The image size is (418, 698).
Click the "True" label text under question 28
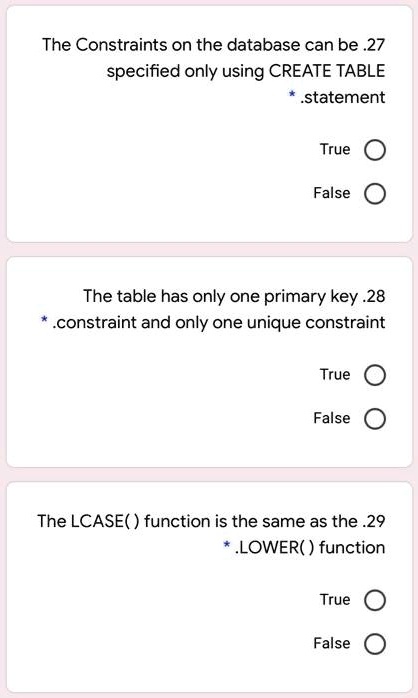[x=335, y=374]
